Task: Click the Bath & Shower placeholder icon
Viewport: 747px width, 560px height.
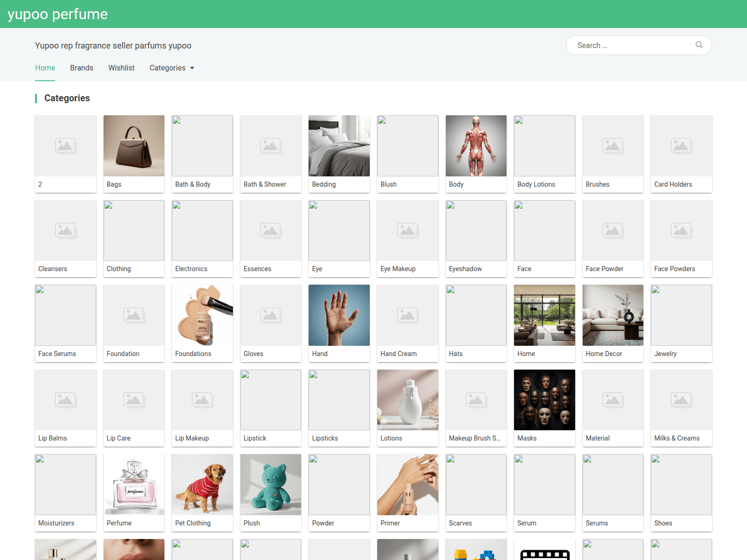Action: pyautogui.click(x=271, y=146)
